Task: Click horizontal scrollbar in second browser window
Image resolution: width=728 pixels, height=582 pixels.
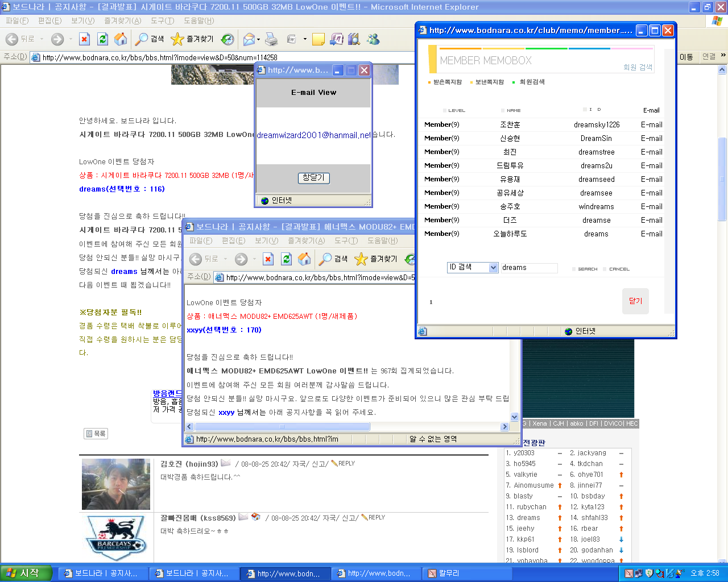Action: (x=282, y=427)
